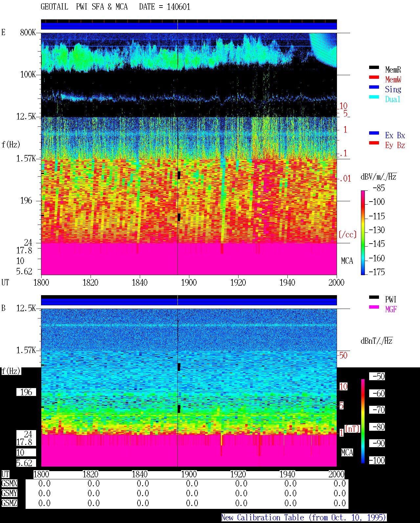Click the blue Ex Bx legend swatch

pyautogui.click(x=374, y=133)
